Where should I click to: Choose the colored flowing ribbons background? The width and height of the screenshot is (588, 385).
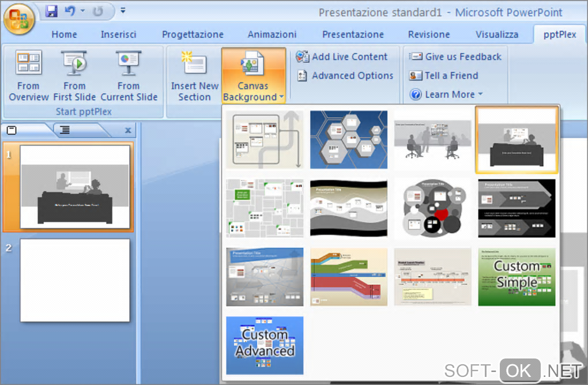(x=349, y=277)
